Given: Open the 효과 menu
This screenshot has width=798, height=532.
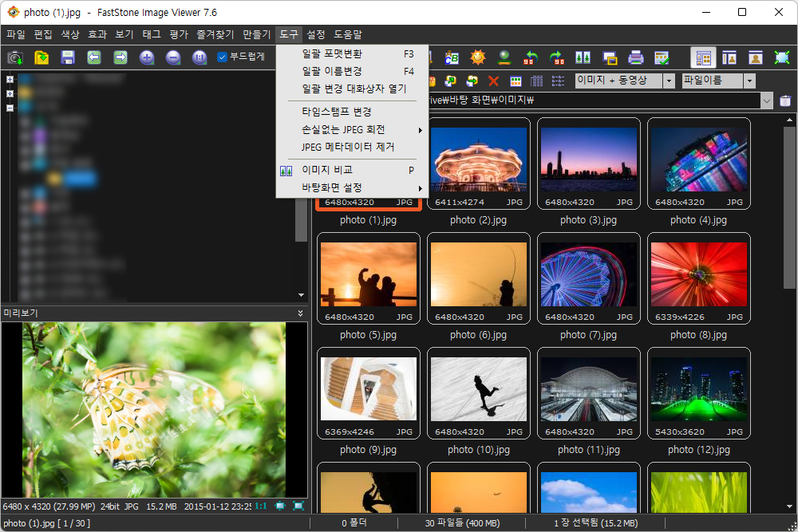Looking at the screenshot, I should [97, 34].
